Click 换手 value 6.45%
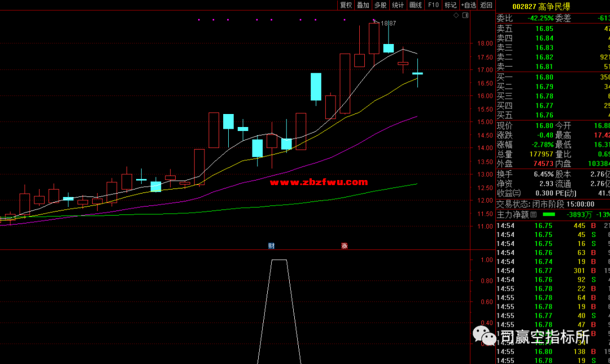610x364 pixels. pyautogui.click(x=543, y=174)
